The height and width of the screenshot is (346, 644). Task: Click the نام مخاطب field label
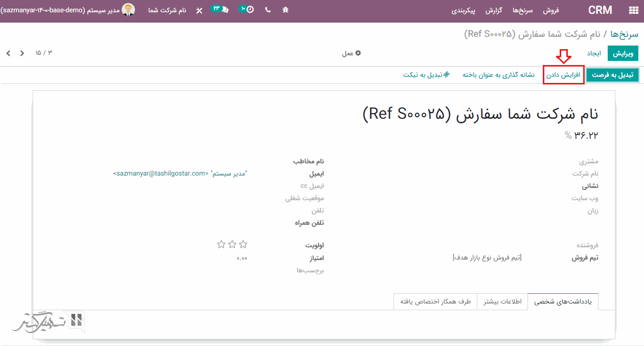(309, 161)
